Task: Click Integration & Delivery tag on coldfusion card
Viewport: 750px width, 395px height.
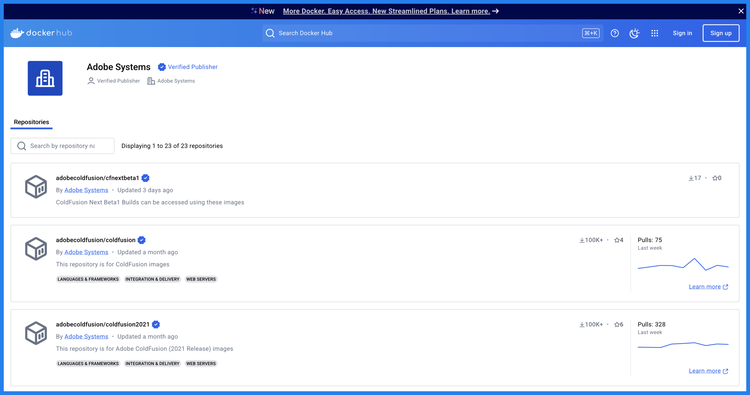Action: click(x=152, y=279)
